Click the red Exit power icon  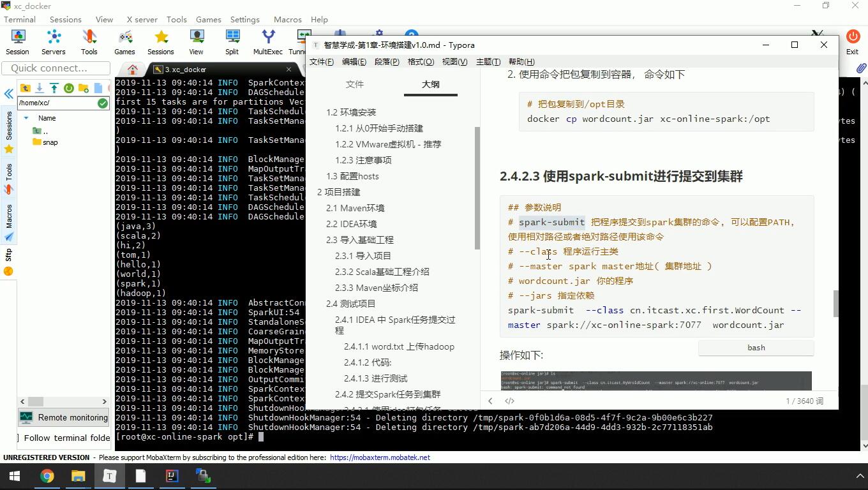click(853, 43)
